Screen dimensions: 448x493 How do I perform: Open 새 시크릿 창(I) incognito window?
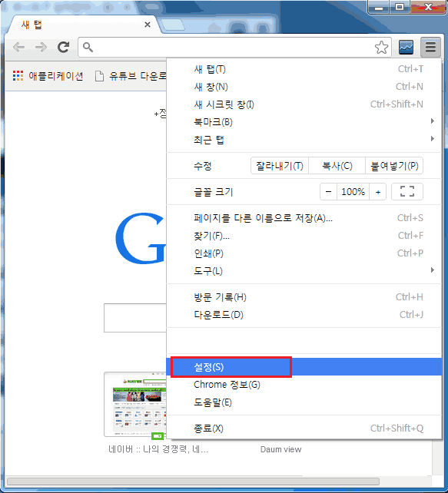[304, 104]
